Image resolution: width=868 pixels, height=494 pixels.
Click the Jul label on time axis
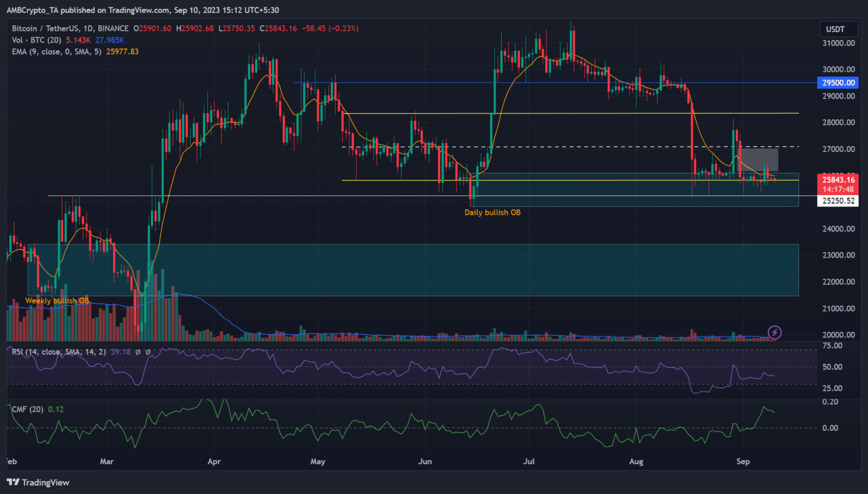[x=528, y=462]
